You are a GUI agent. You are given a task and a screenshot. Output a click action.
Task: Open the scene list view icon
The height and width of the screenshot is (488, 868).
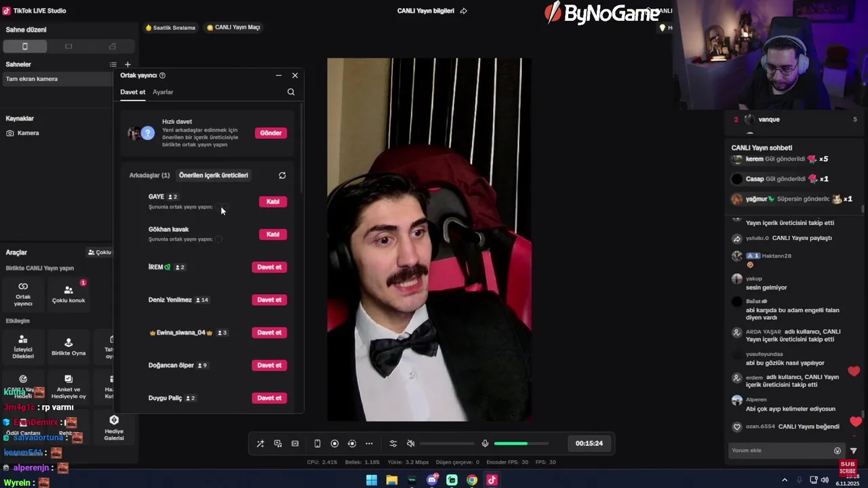point(113,64)
